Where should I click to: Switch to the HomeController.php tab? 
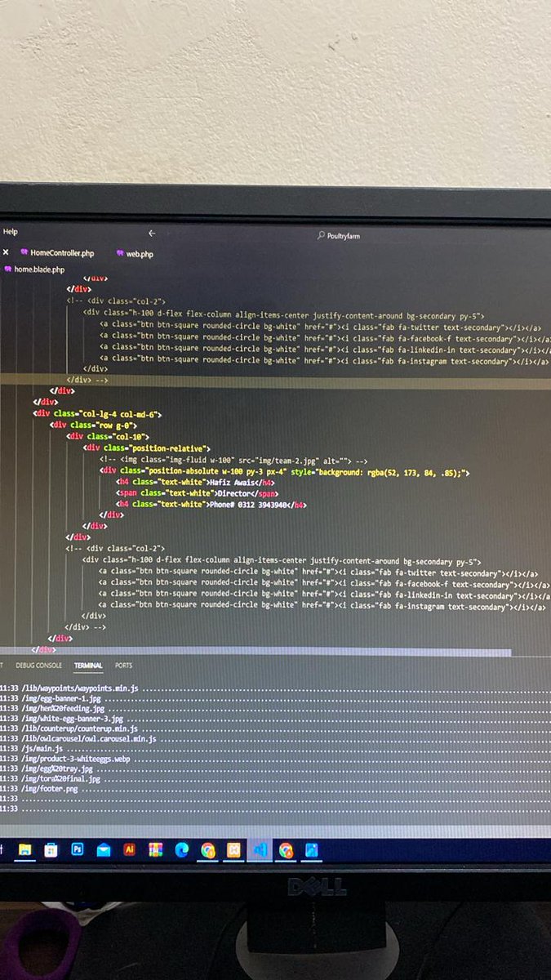pos(57,253)
